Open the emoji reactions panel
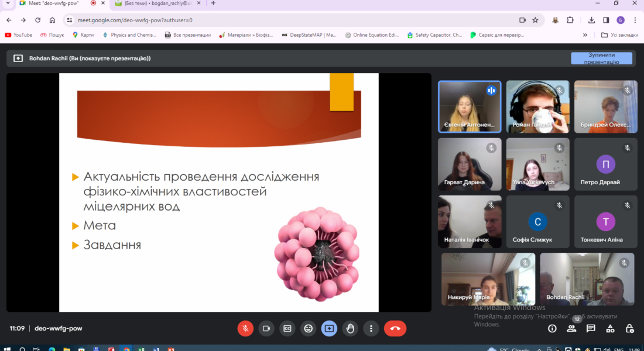644x351 pixels. (x=308, y=328)
